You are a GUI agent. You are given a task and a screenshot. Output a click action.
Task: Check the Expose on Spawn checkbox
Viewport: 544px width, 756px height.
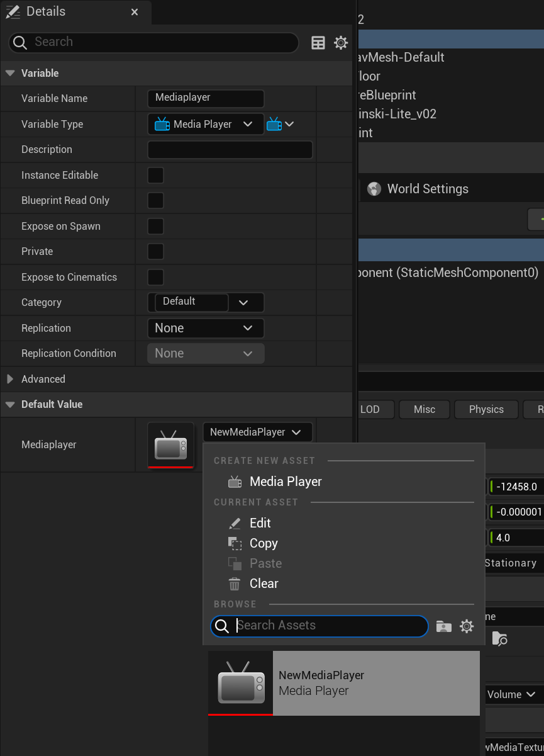point(155,226)
